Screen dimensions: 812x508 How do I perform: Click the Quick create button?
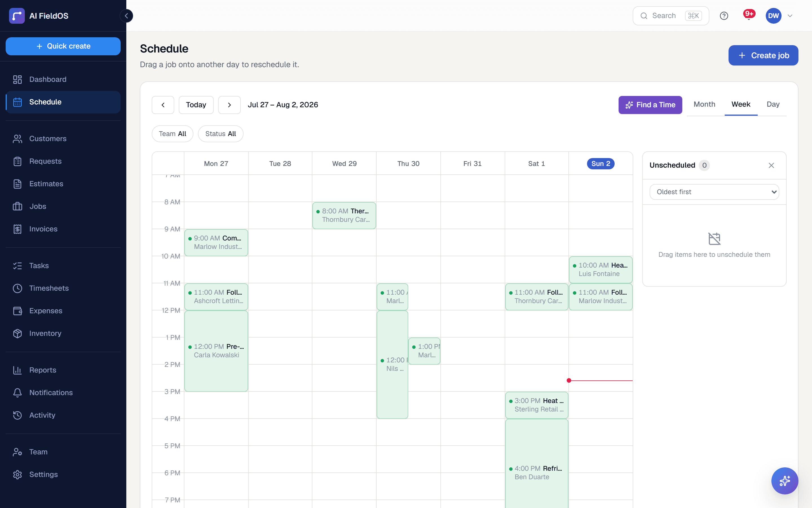pyautogui.click(x=63, y=46)
